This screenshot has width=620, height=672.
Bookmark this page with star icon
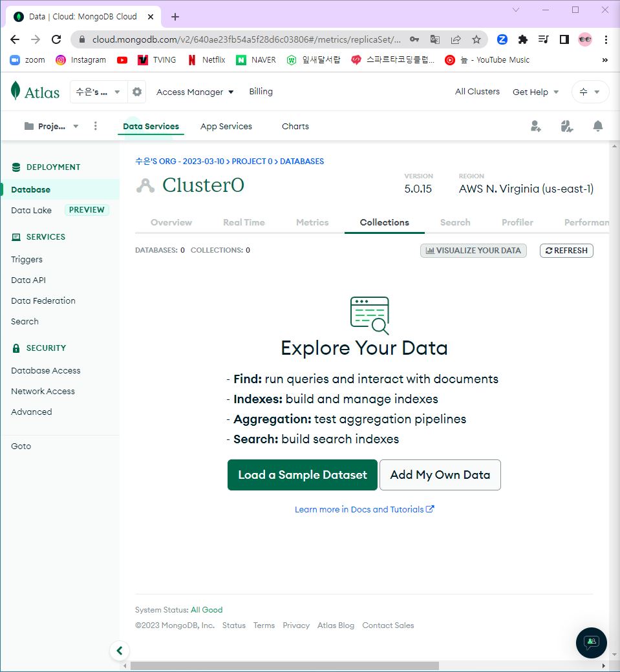pos(476,39)
